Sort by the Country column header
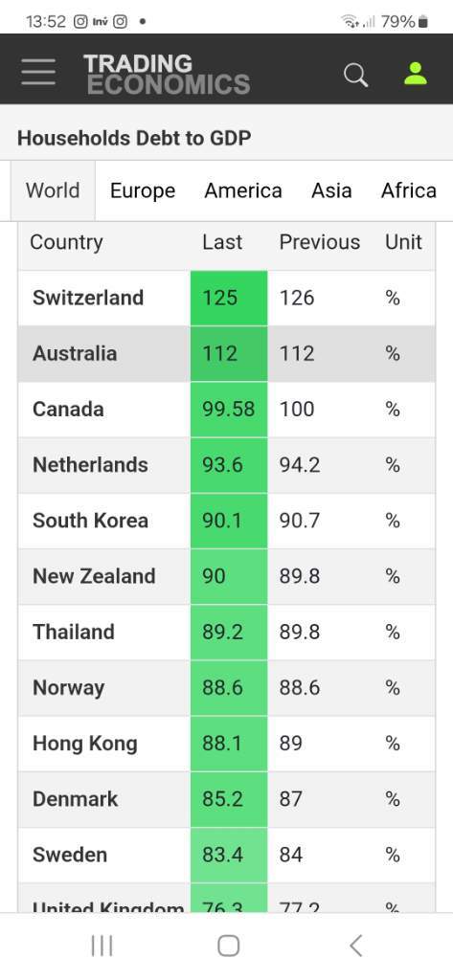Screen dimensions: 453x980 [x=66, y=242]
